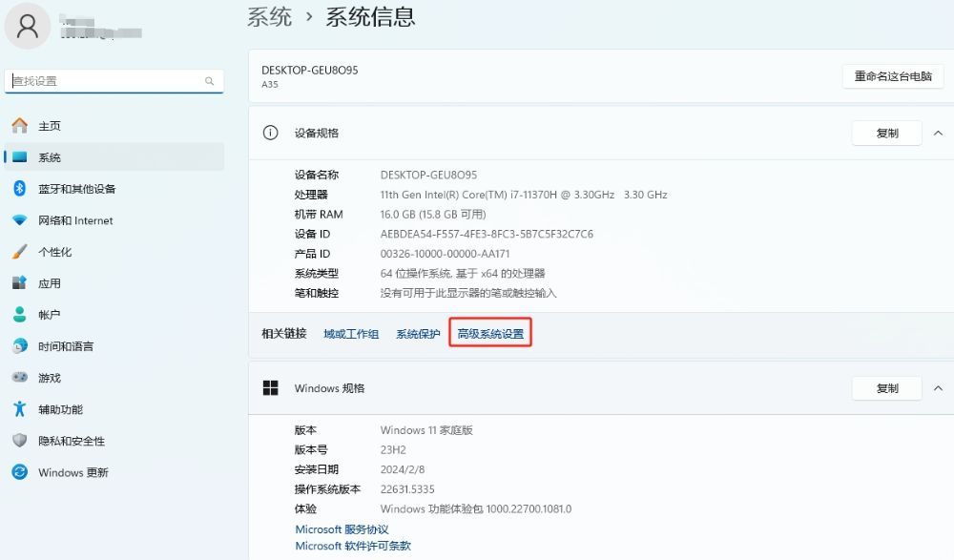Image resolution: width=954 pixels, height=560 pixels.
Task: Open 域或工作组 link
Action: point(351,334)
